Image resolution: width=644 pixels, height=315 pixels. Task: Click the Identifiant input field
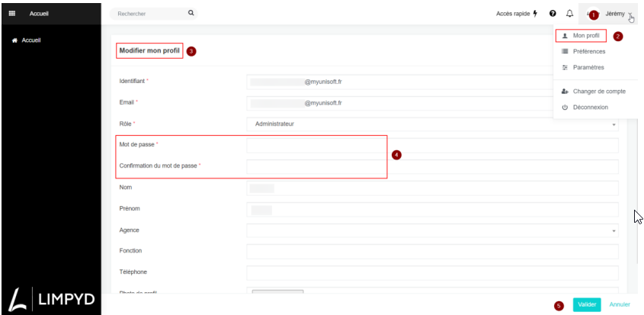tap(432, 82)
